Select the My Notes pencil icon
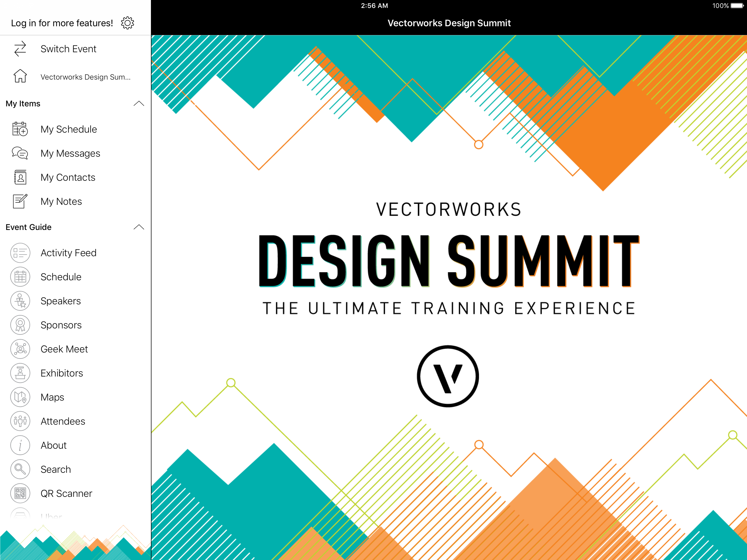 pos(20,201)
